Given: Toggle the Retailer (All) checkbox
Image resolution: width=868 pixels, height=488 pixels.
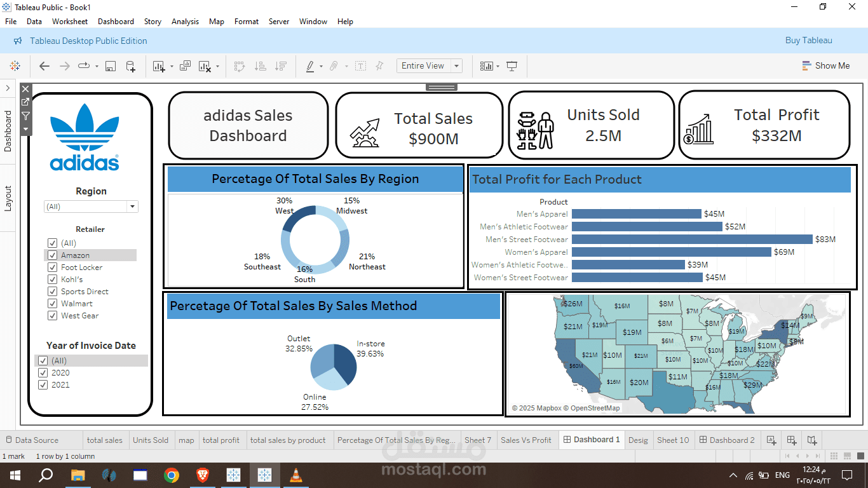Looking at the screenshot, I should click(52, 243).
